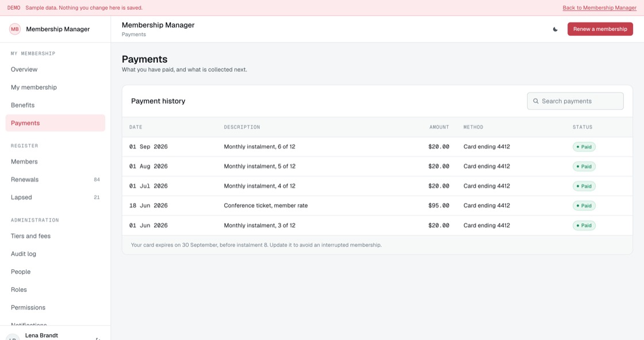644x340 pixels.
Task: Focus the Search payments field
Action: [575, 101]
